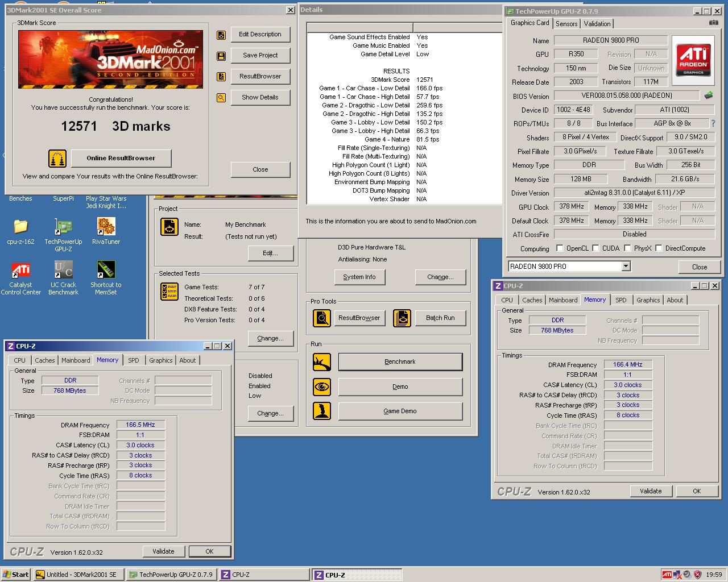Click the Batch Run icon in Pro Tools

pos(402,318)
